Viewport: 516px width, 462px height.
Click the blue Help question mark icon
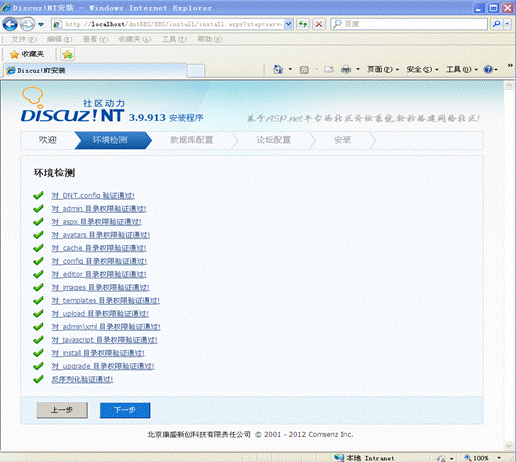point(488,69)
